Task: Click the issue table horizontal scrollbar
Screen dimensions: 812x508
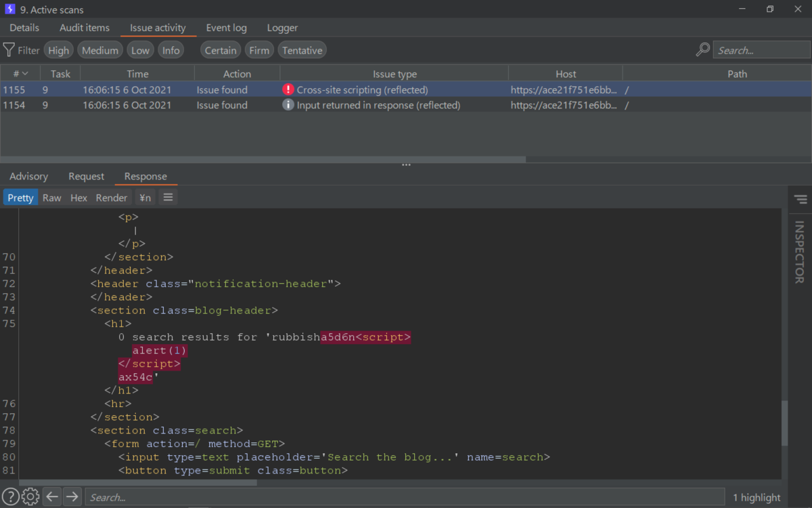Action: (x=263, y=160)
